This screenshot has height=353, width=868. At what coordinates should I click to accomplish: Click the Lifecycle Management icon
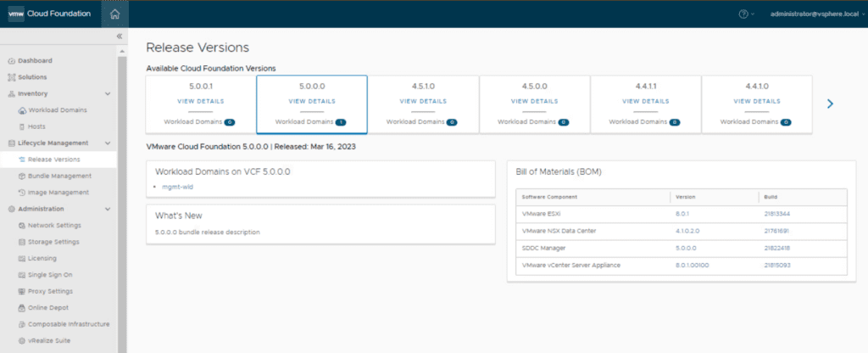pos(12,143)
